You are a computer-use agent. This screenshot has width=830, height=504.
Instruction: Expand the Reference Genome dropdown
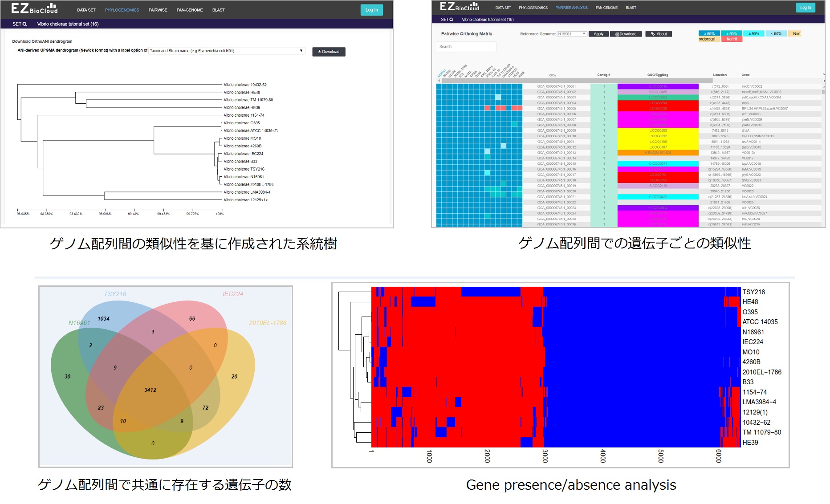(572, 34)
